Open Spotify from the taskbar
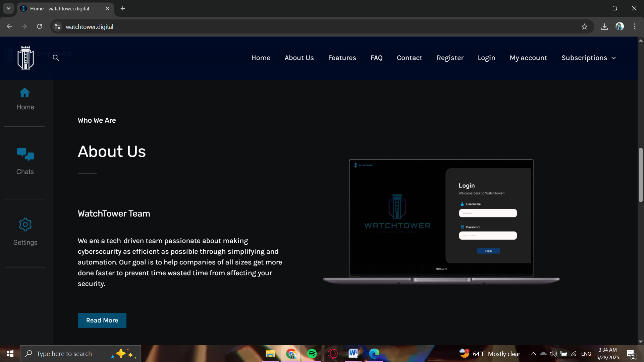This screenshot has height=362, width=644. pos(312,354)
